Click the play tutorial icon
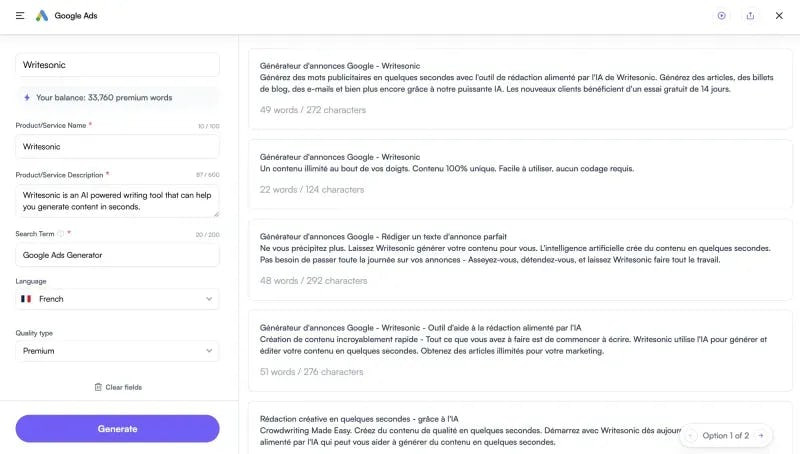The width and height of the screenshot is (800, 454). coord(721,16)
